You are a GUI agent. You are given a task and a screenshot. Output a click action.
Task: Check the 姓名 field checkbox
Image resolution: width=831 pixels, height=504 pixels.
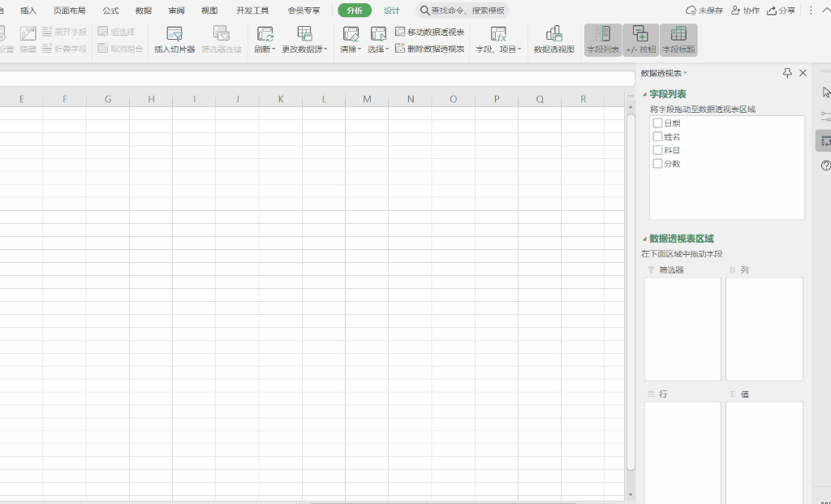point(658,137)
